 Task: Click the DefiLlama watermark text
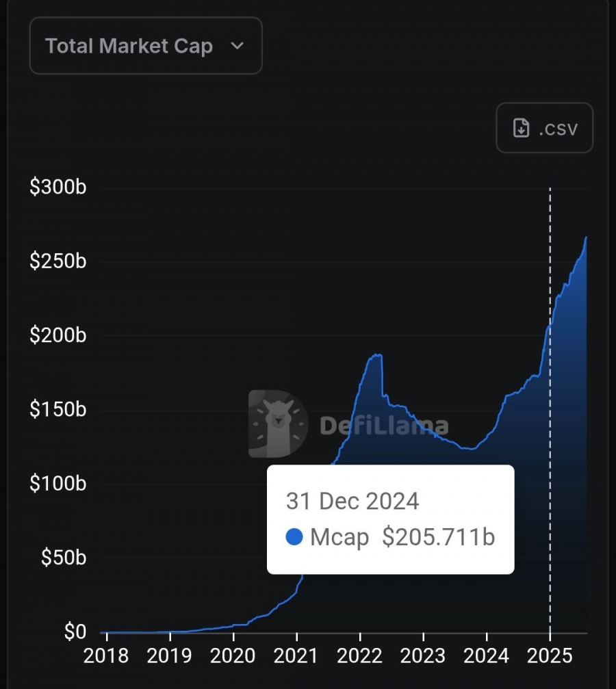tap(384, 426)
